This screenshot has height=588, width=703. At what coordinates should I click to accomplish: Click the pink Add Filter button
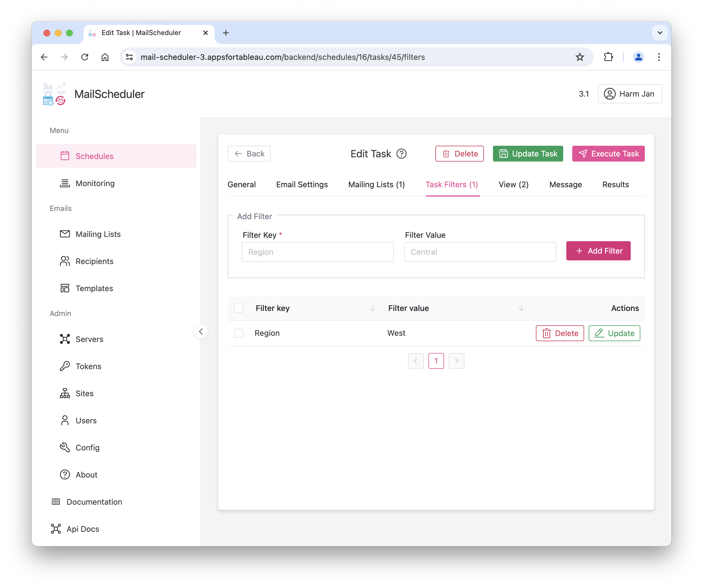(x=598, y=251)
